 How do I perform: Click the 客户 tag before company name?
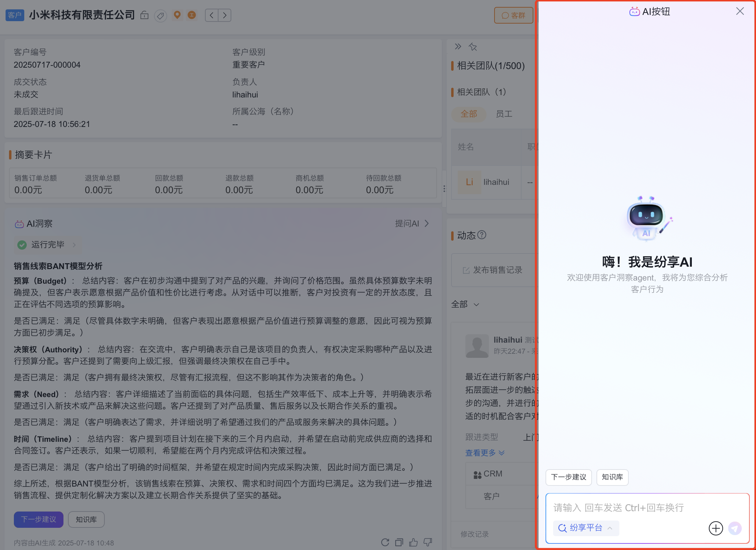(x=15, y=15)
